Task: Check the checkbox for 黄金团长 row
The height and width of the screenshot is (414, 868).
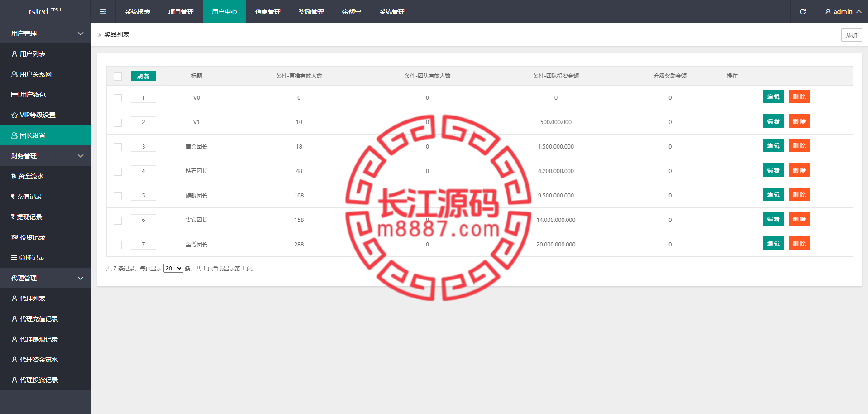Action: [118, 147]
